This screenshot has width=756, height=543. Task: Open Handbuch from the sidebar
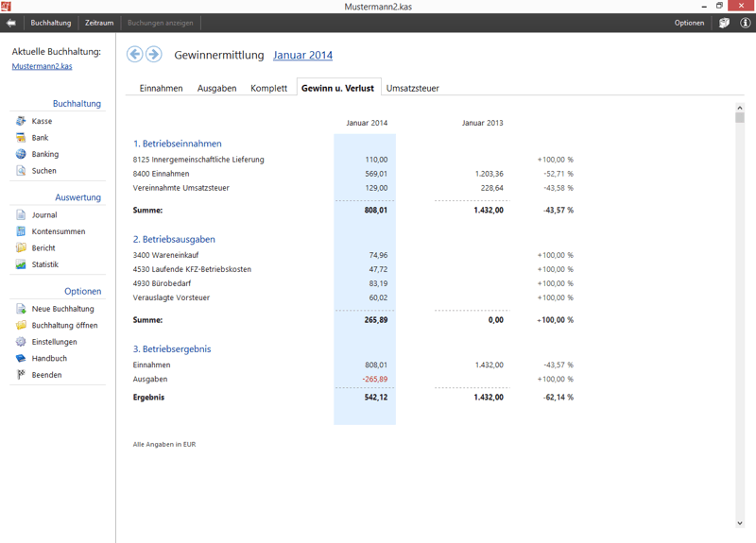[49, 358]
